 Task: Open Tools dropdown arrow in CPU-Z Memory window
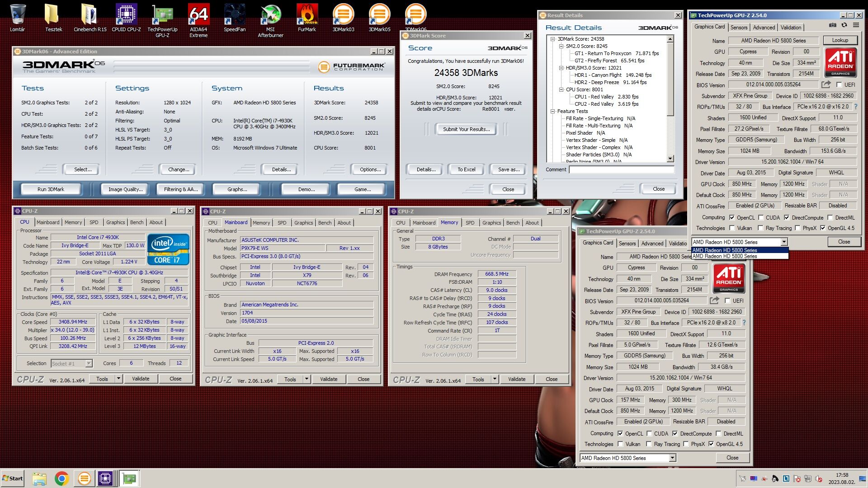(495, 379)
